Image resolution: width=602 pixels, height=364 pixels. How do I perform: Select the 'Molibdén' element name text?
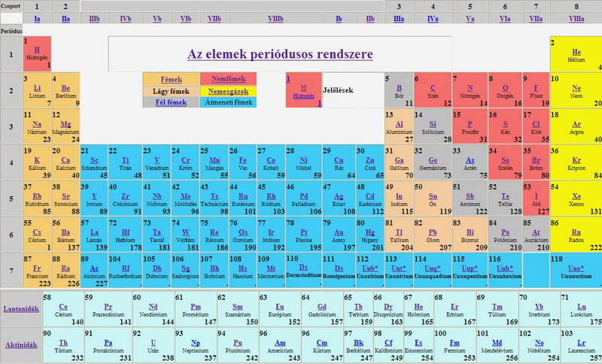185,204
